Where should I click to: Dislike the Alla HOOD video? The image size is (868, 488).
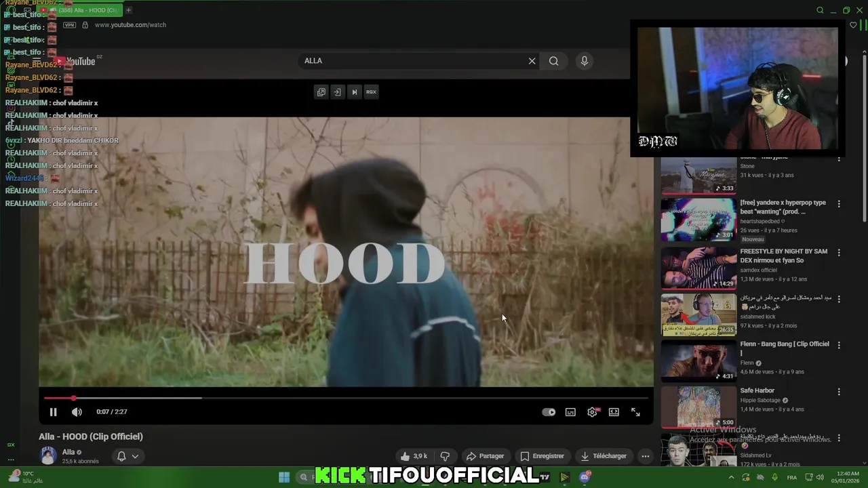point(445,456)
